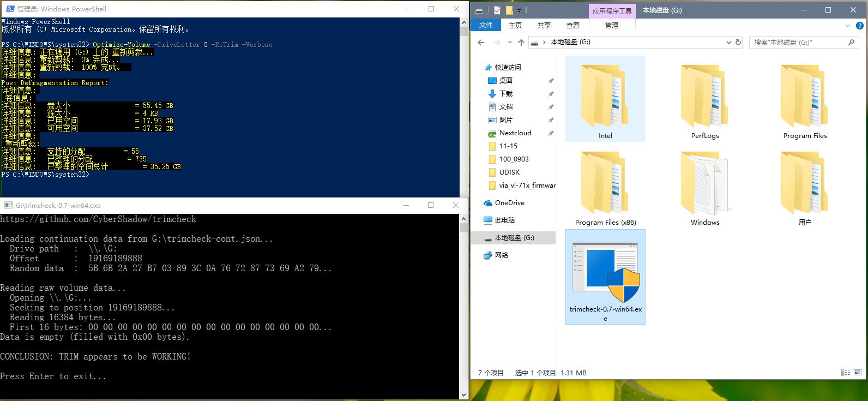Open the 11-15 folder in navigation pane

pyautogui.click(x=503, y=146)
